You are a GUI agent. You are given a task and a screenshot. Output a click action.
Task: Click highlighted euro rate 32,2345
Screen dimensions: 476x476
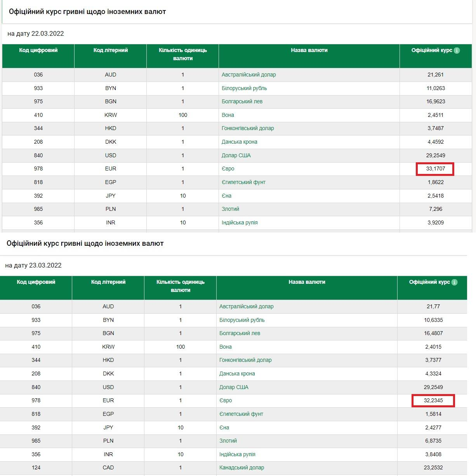coord(433,400)
